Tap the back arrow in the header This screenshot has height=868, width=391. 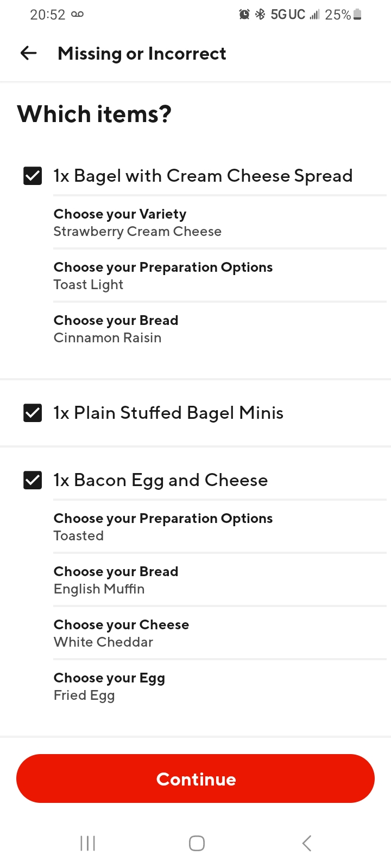click(28, 53)
